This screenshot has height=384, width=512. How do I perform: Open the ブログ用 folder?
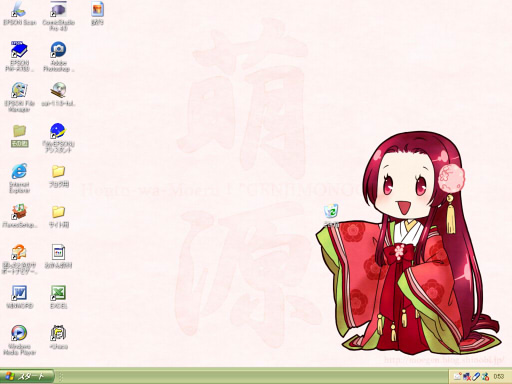[x=58, y=176]
